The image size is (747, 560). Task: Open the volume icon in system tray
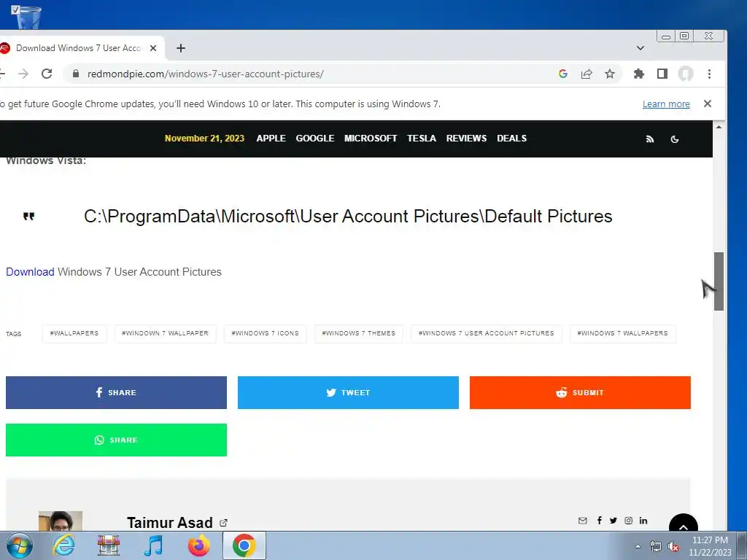coord(673,546)
